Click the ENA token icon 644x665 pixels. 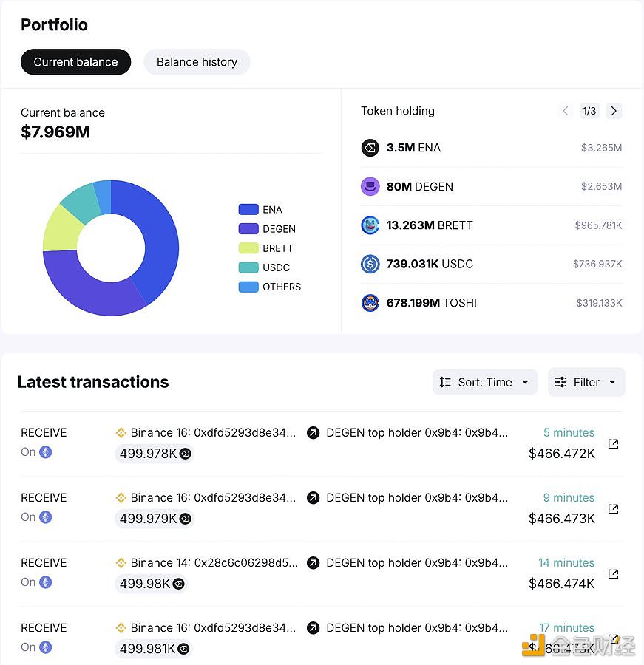tap(370, 148)
